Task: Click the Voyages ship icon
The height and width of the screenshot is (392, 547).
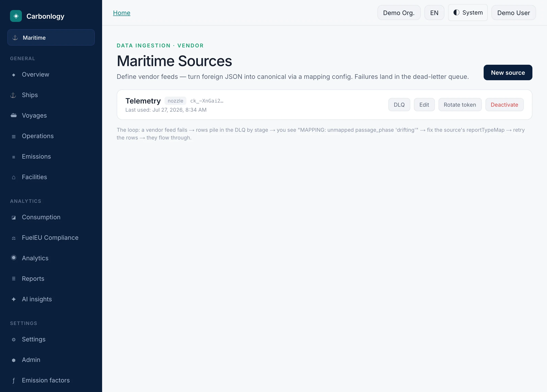Action: [x=14, y=115]
